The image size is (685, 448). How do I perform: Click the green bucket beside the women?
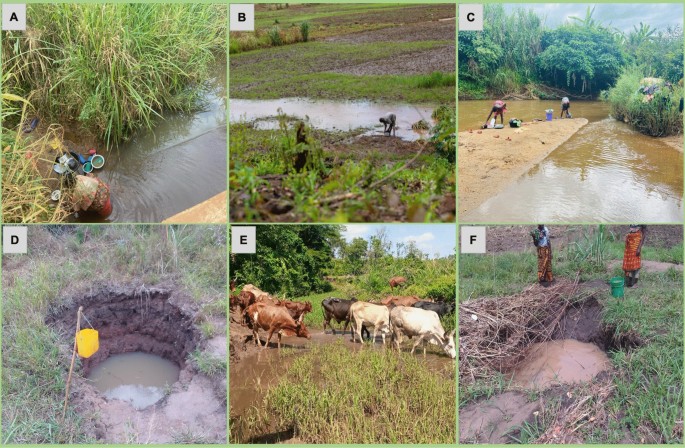pyautogui.click(x=617, y=287)
